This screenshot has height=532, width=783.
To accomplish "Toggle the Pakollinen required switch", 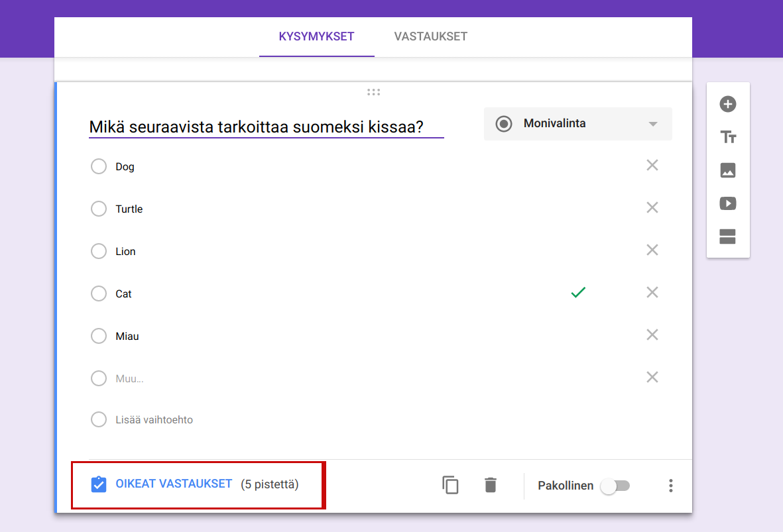I will point(615,486).
